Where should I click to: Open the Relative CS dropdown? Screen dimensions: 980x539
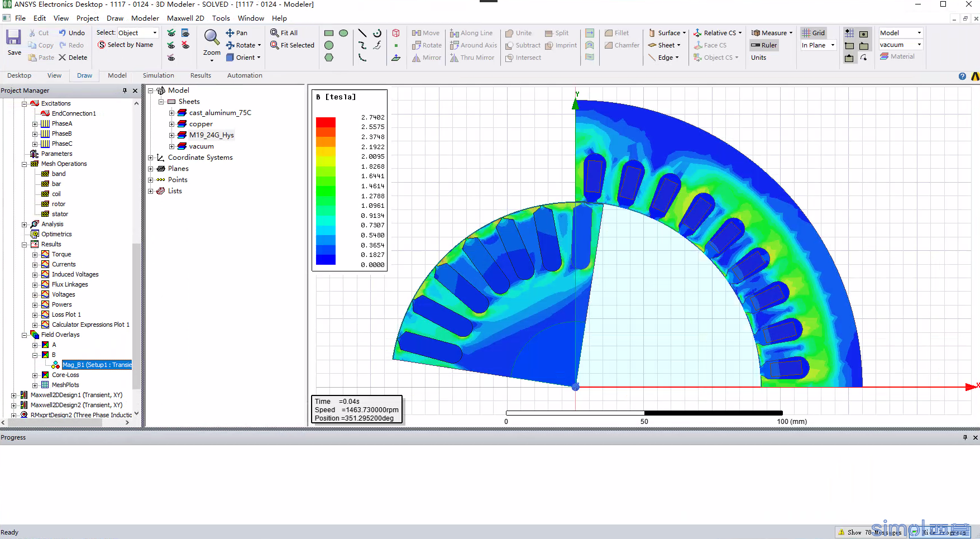(718, 33)
